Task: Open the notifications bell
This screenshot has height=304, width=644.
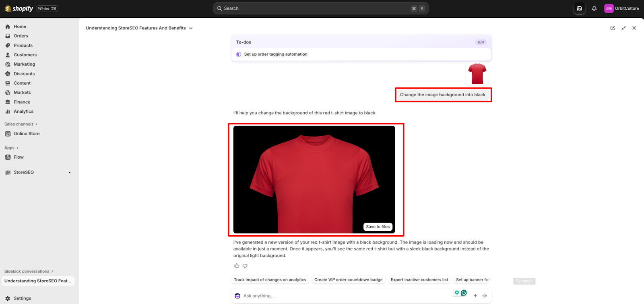Action: (594, 8)
